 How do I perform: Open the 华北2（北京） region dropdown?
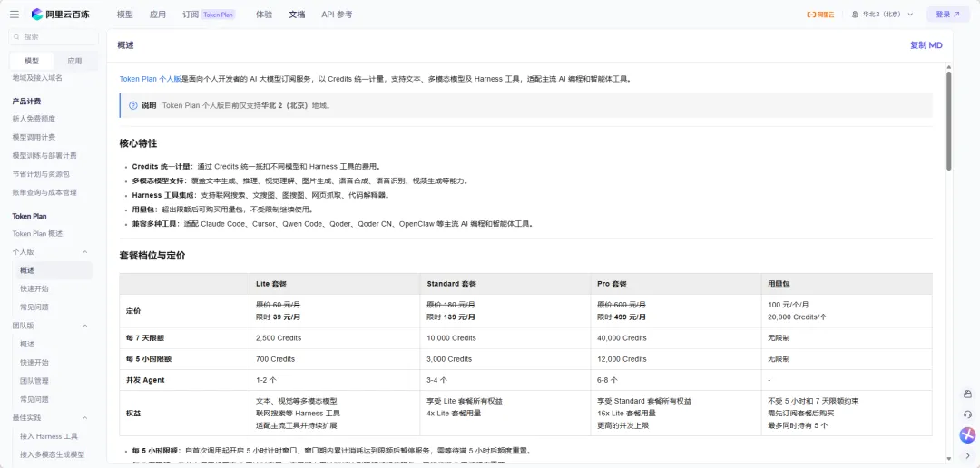(883, 15)
